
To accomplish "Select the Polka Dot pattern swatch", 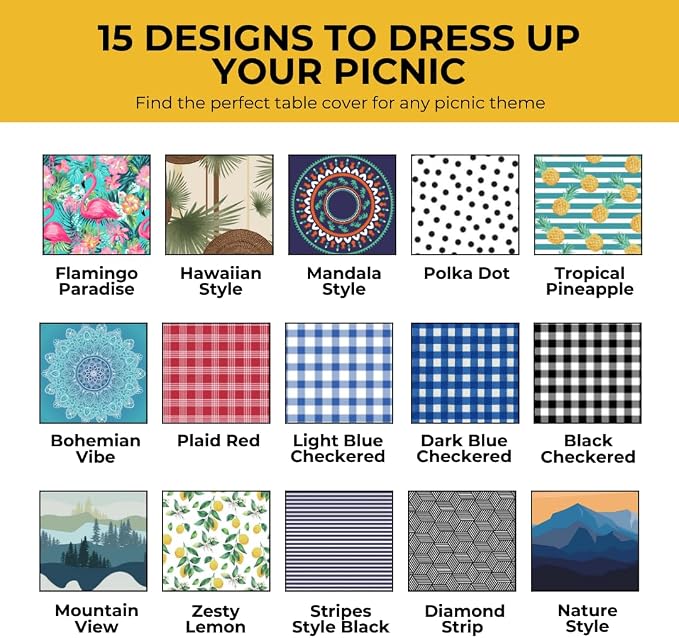I will [x=465, y=204].
